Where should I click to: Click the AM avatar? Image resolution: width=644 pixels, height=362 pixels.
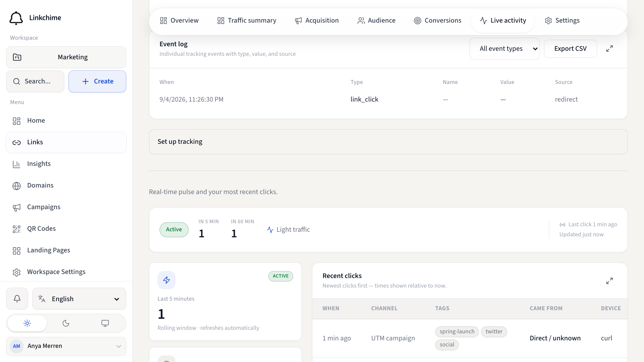(x=17, y=346)
